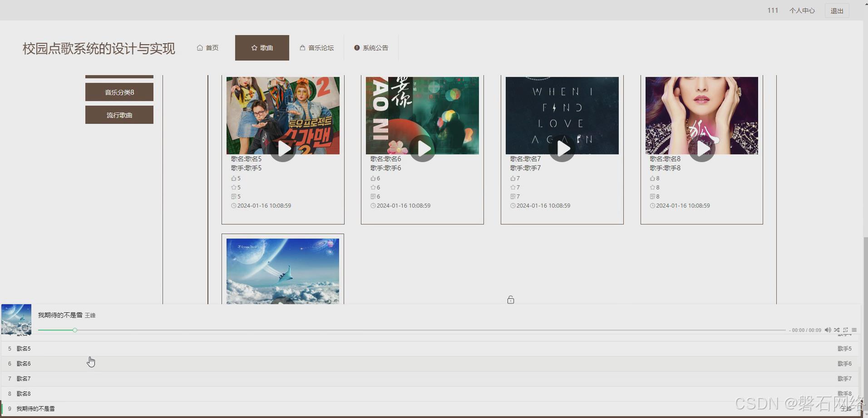Click singer text 歌手:歌手8 on card

(x=665, y=168)
